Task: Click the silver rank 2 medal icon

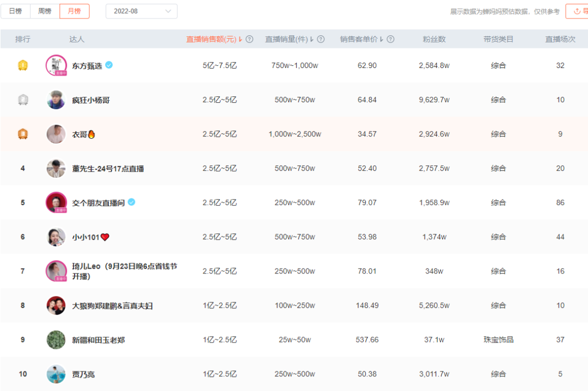Action: 23,100
